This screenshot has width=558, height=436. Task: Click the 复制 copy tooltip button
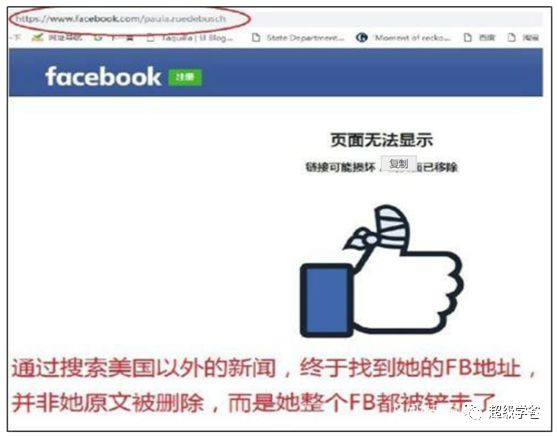click(399, 164)
